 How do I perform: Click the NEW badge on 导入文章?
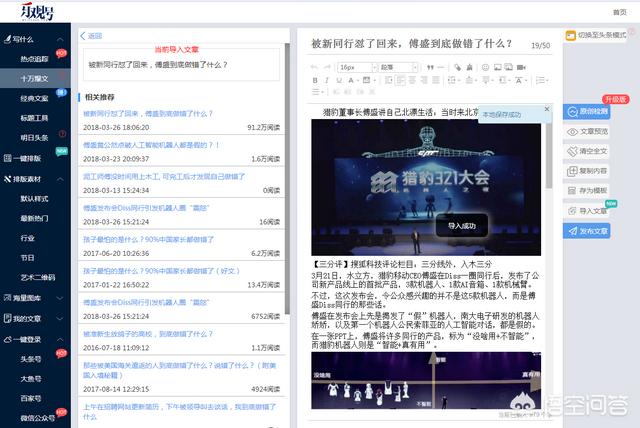(x=611, y=204)
